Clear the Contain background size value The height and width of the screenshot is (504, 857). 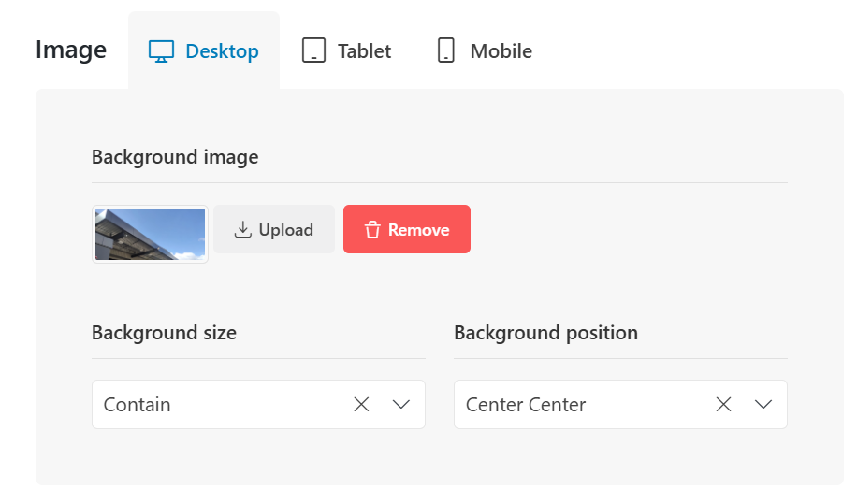pyautogui.click(x=361, y=405)
